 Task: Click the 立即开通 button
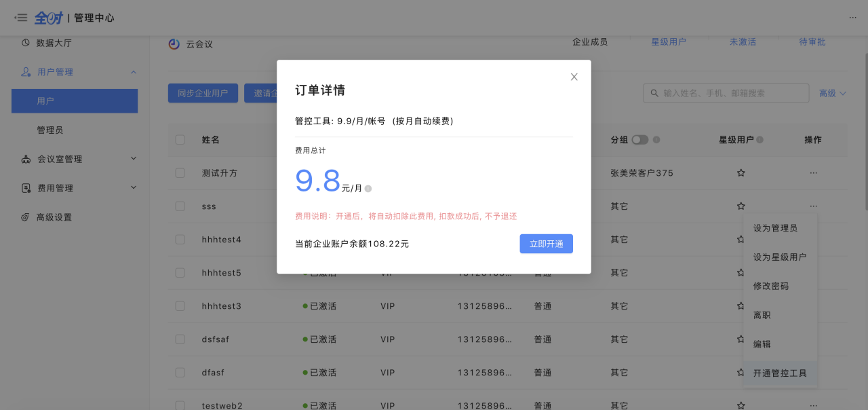[x=546, y=244]
